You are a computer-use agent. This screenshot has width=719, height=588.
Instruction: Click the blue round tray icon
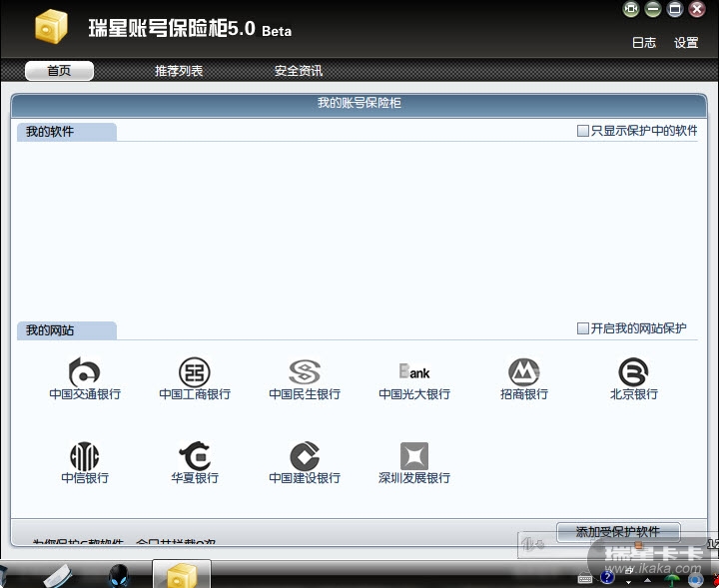696,580
